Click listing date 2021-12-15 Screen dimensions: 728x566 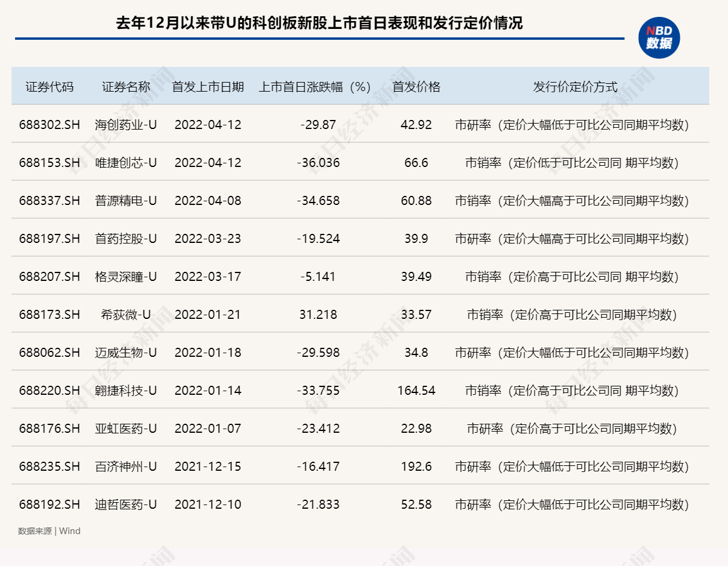208,467
